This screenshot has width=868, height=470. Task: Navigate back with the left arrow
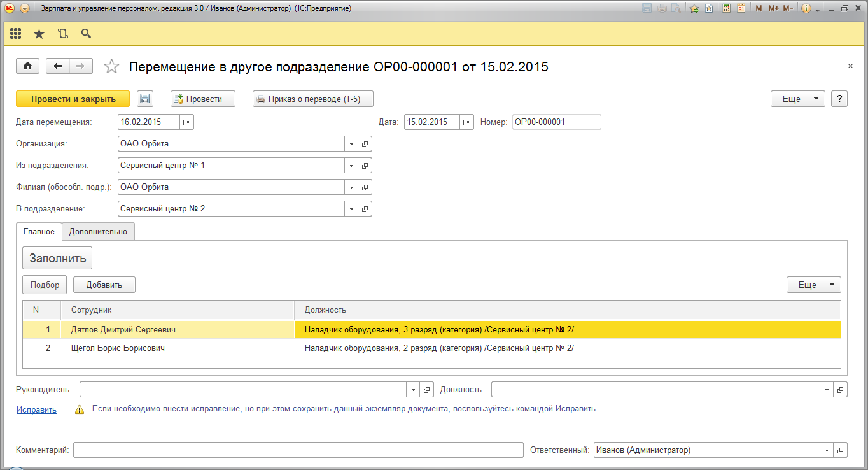coord(59,66)
